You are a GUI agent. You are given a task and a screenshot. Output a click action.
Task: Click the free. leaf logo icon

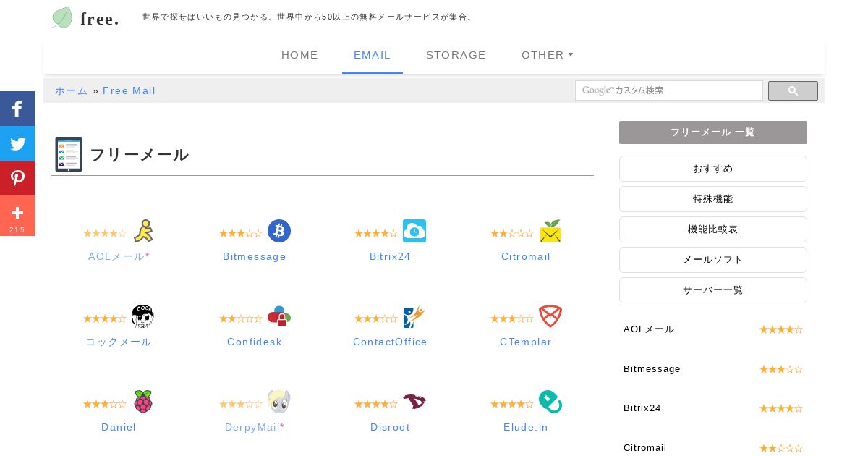[61, 17]
